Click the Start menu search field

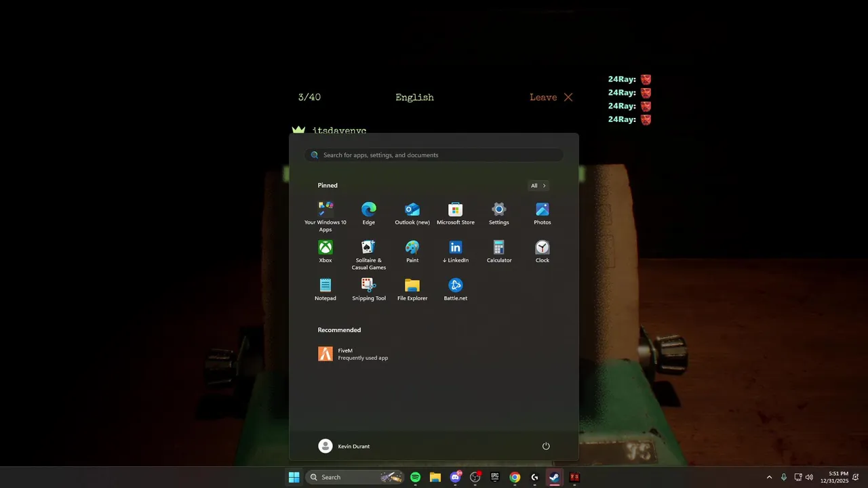(434, 155)
